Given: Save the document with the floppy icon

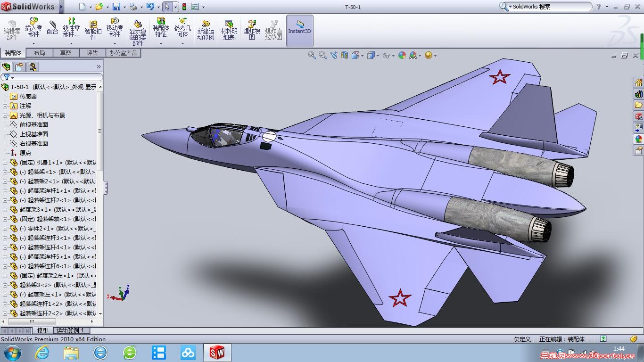Looking at the screenshot, I should [x=116, y=7].
